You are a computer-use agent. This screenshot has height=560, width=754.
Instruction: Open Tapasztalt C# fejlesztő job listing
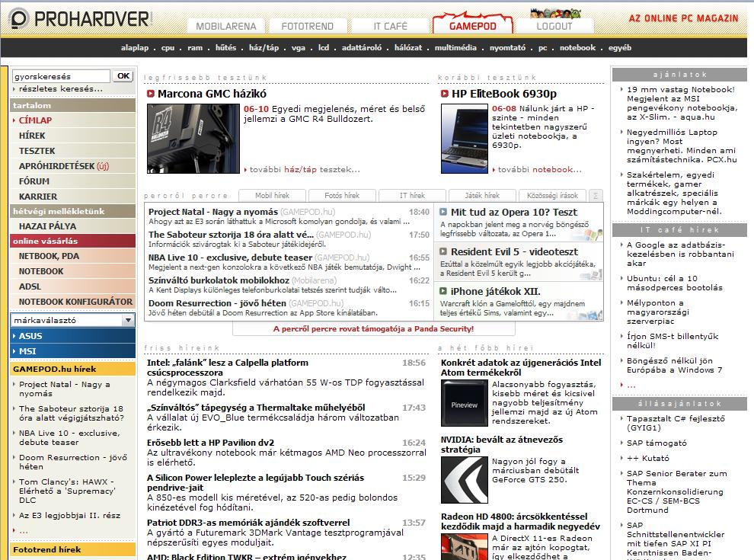(676, 424)
